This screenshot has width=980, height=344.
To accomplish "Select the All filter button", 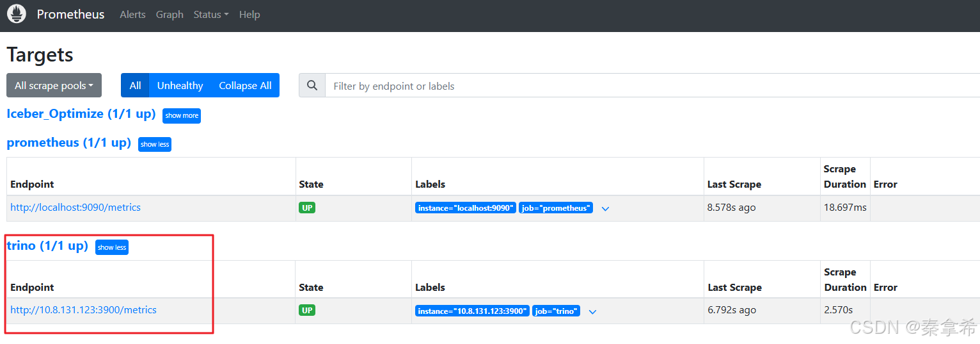I will coord(135,85).
